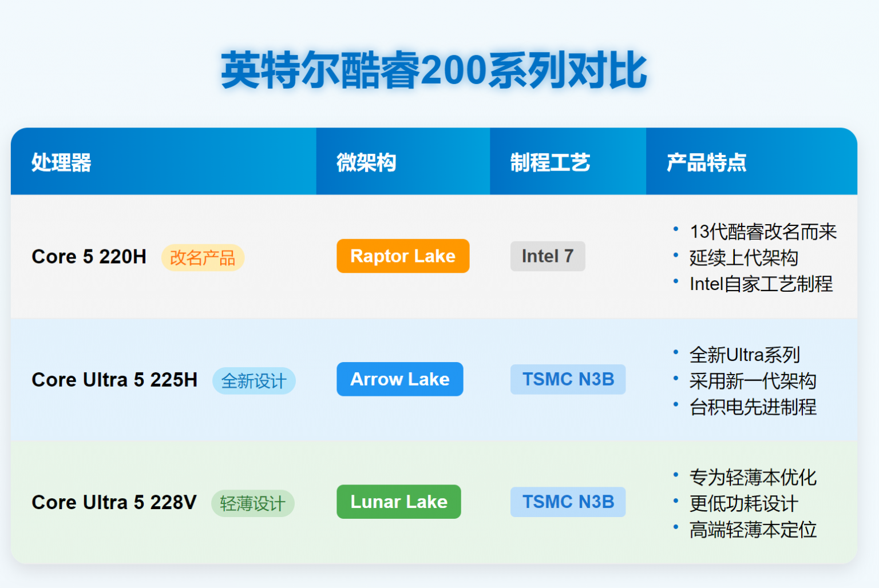Viewport: 879px width, 588px height.
Task: Select the bullet 专为轻薄本优化
Action: pos(753,477)
